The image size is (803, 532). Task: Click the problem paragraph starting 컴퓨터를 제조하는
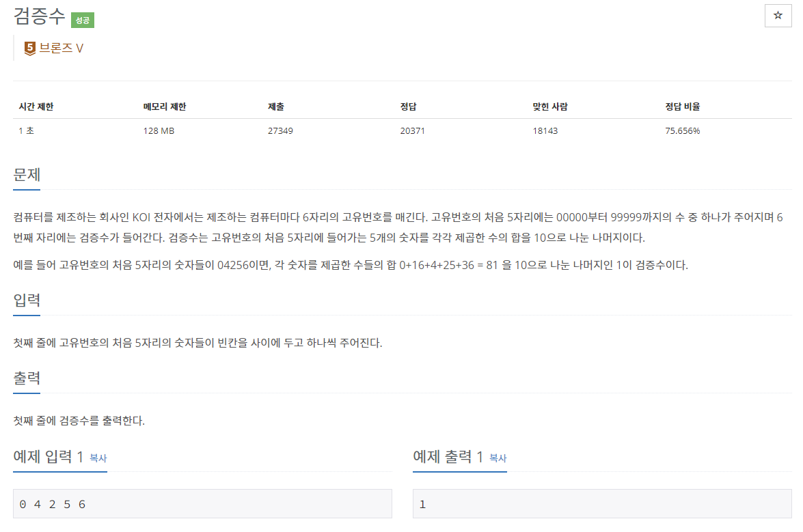tap(398, 227)
